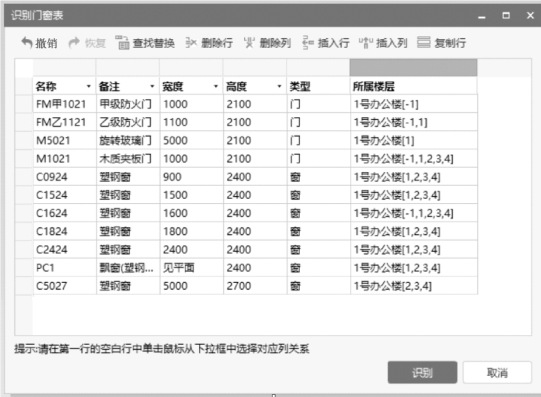Click the 插入行 insert row icon
The image size is (541, 397).
[x=308, y=43]
